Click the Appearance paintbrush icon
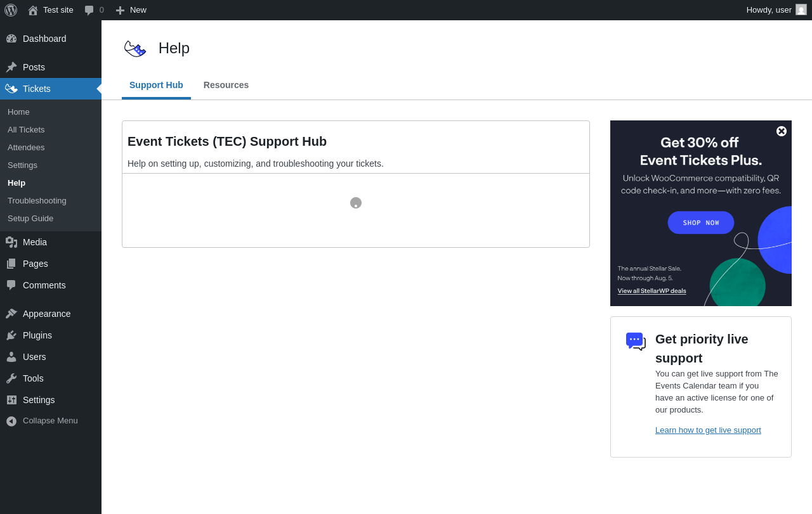The height and width of the screenshot is (514, 812). pyautogui.click(x=11, y=314)
